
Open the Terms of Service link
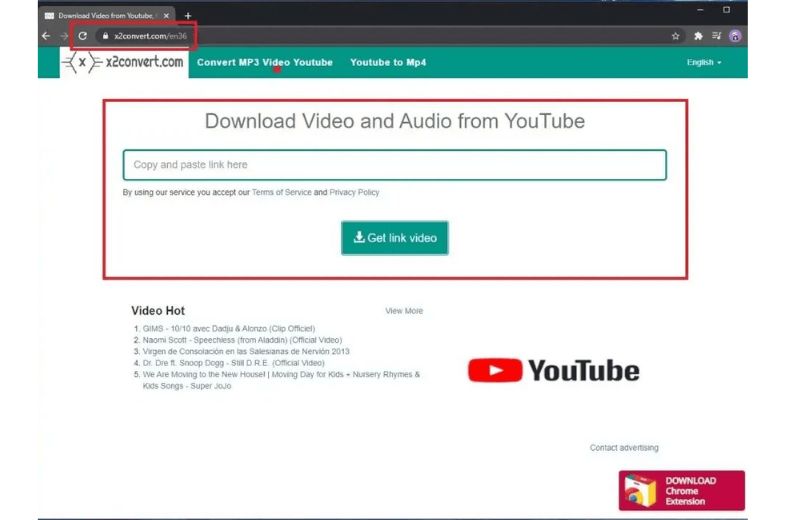click(281, 192)
